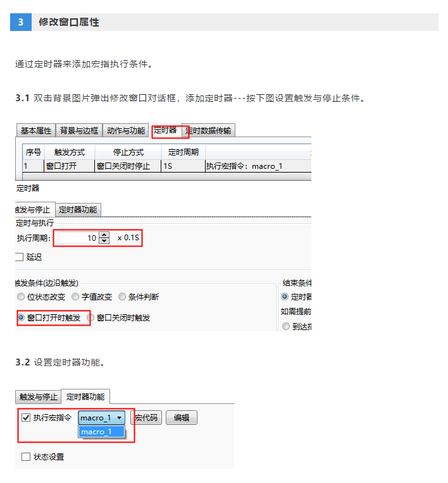Increase 执行周期 with the up arrow

tap(104, 235)
